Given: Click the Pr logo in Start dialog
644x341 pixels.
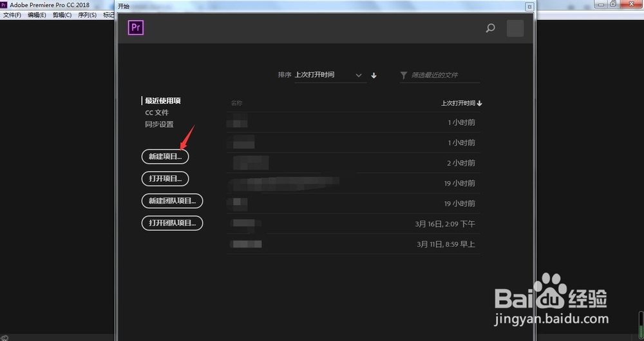Looking at the screenshot, I should pyautogui.click(x=136, y=28).
